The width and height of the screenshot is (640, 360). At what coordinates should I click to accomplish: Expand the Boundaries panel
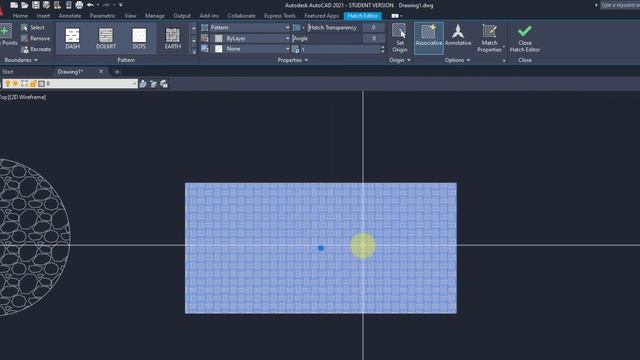pyautogui.click(x=21, y=60)
